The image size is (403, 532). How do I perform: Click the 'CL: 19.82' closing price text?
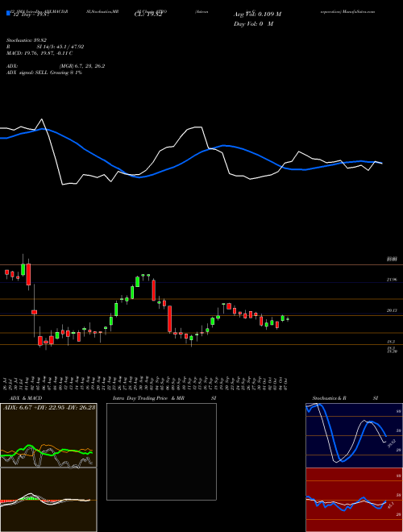click(x=148, y=15)
